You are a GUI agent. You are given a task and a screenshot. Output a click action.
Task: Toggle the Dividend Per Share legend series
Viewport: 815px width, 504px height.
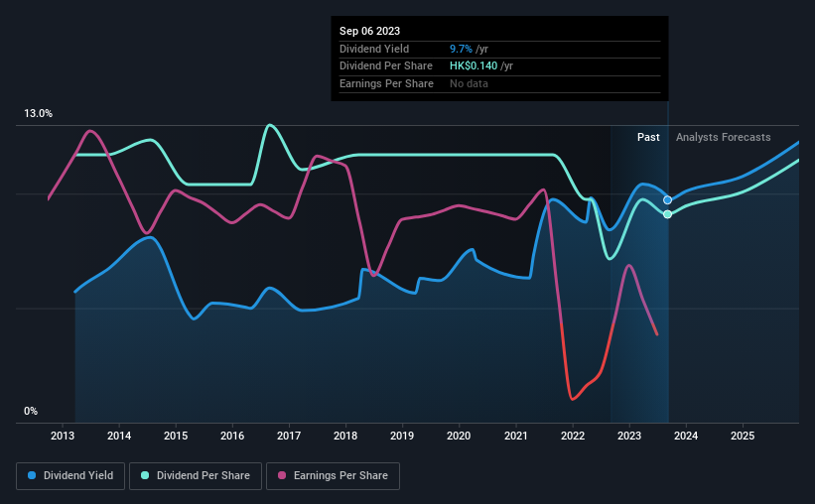196,476
